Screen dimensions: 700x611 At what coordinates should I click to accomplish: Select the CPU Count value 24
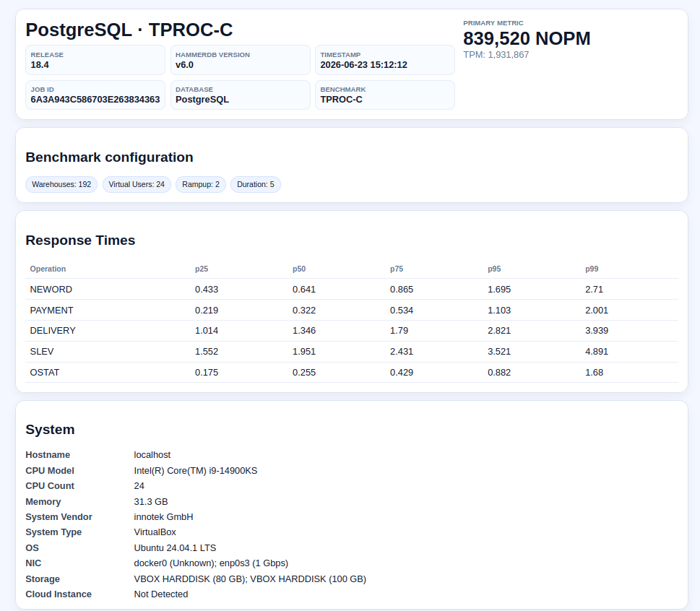[x=139, y=485]
